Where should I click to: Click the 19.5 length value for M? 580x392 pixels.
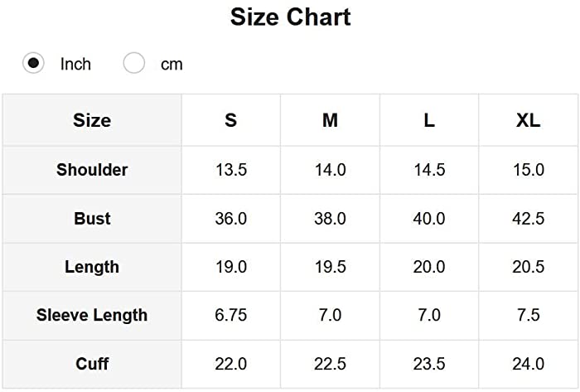click(331, 267)
